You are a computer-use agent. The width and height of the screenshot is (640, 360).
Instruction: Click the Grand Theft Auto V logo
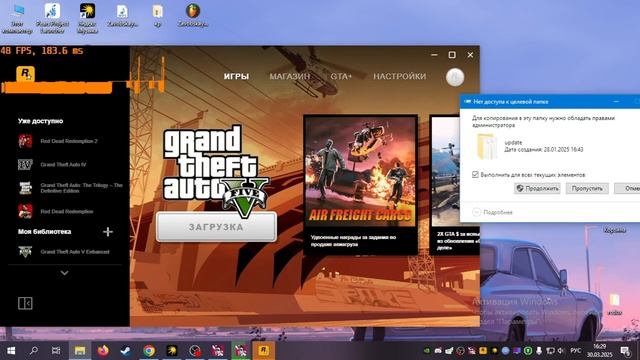[x=215, y=171]
